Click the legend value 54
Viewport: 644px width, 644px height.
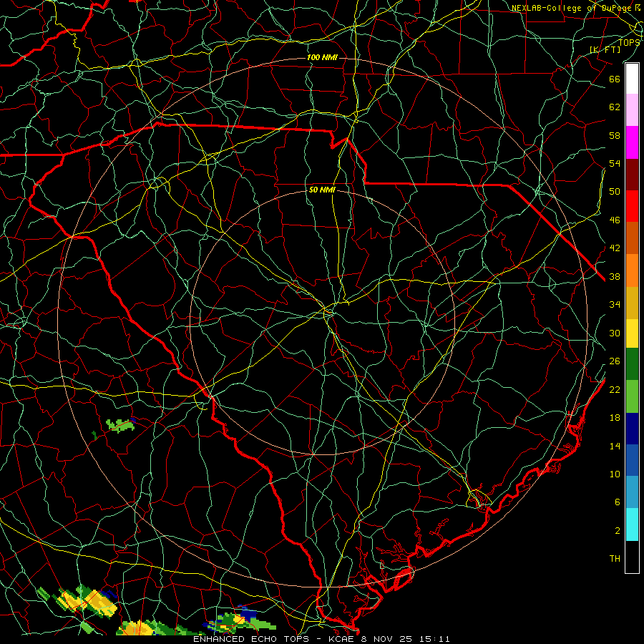pos(615,163)
